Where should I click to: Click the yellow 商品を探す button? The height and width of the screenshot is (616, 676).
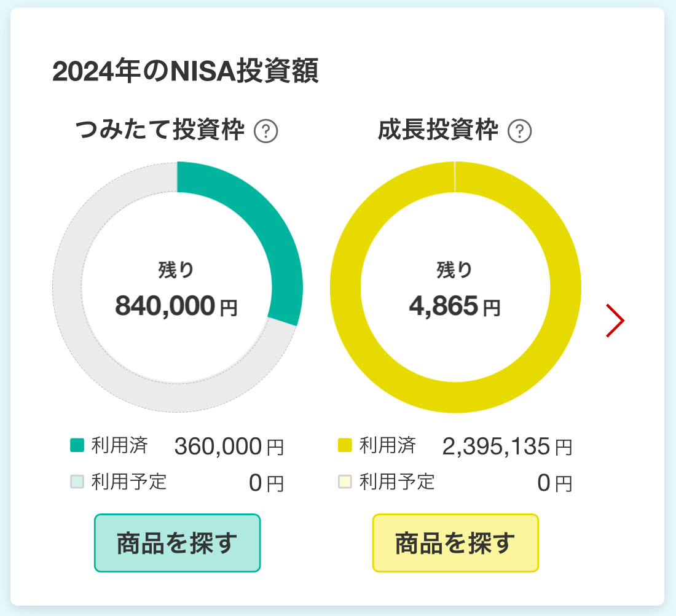click(456, 543)
